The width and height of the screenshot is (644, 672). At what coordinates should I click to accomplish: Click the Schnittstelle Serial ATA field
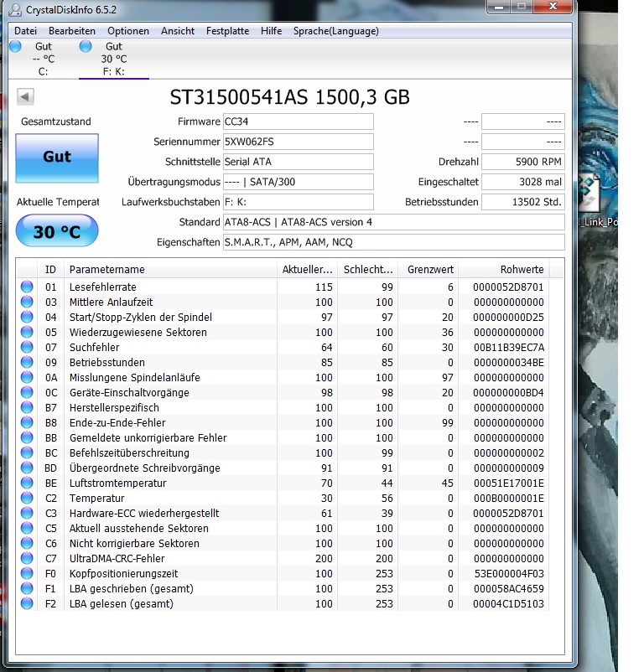[298, 162]
